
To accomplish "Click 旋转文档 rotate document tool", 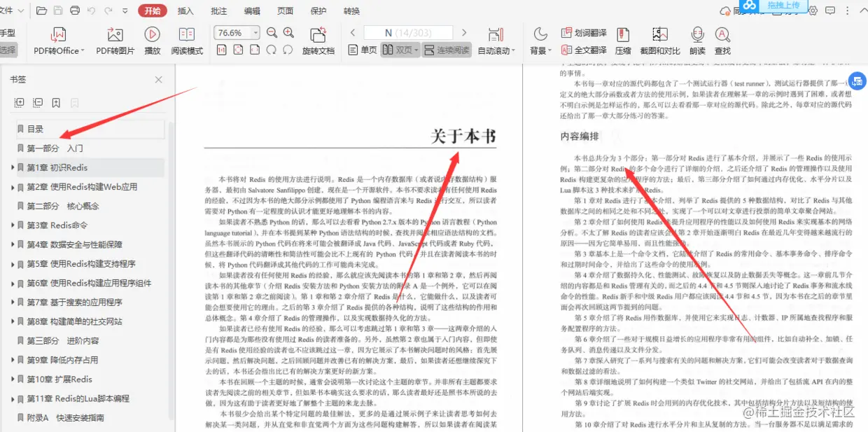I will pos(318,41).
